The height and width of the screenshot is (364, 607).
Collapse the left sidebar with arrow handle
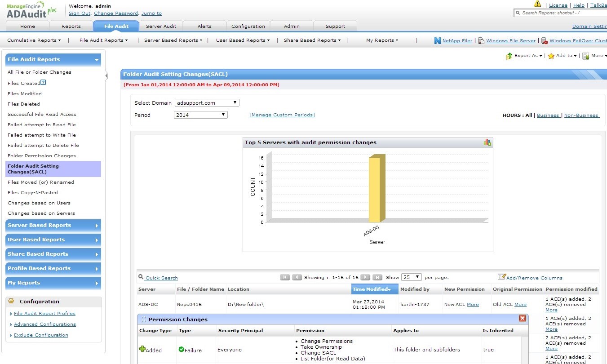coord(106,75)
